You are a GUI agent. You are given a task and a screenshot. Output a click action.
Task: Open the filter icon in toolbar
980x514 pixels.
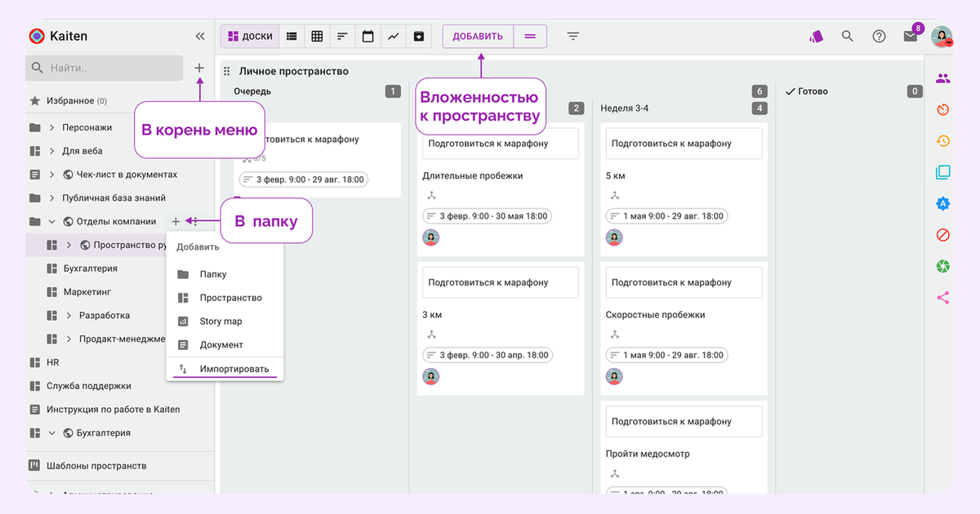(573, 36)
